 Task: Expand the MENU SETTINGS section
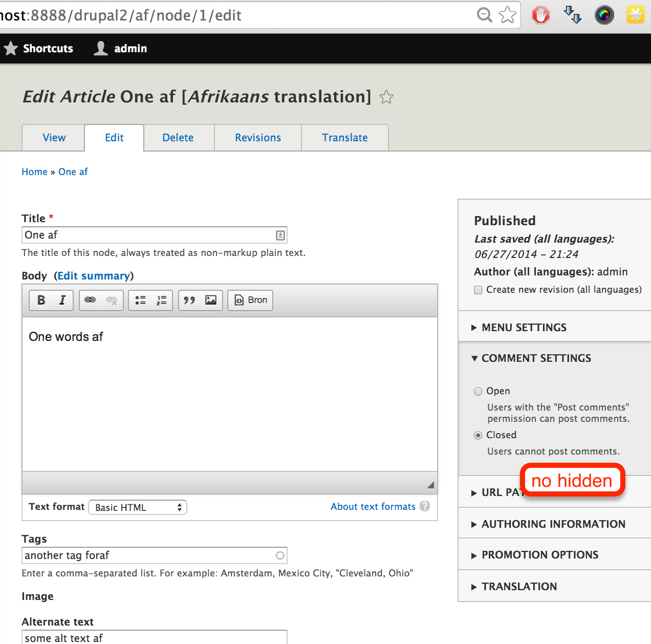[524, 327]
